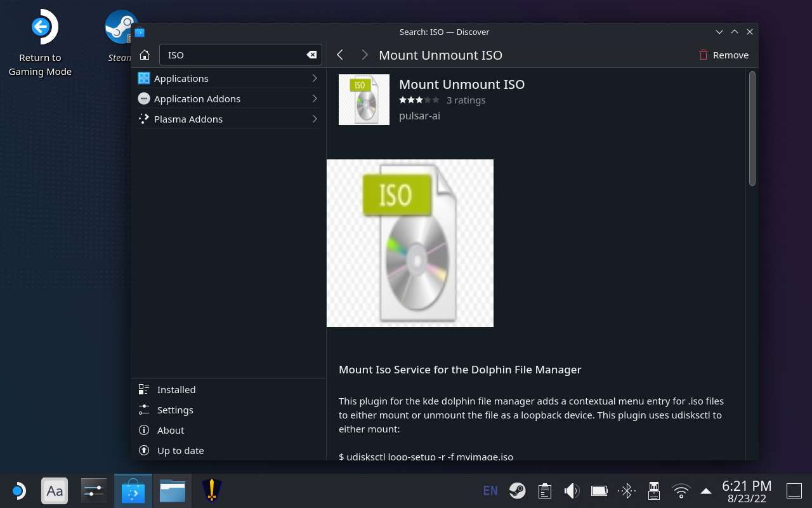Image resolution: width=812 pixels, height=508 pixels.
Task: Expand the Plasma Addons chevron arrow
Action: (x=315, y=119)
